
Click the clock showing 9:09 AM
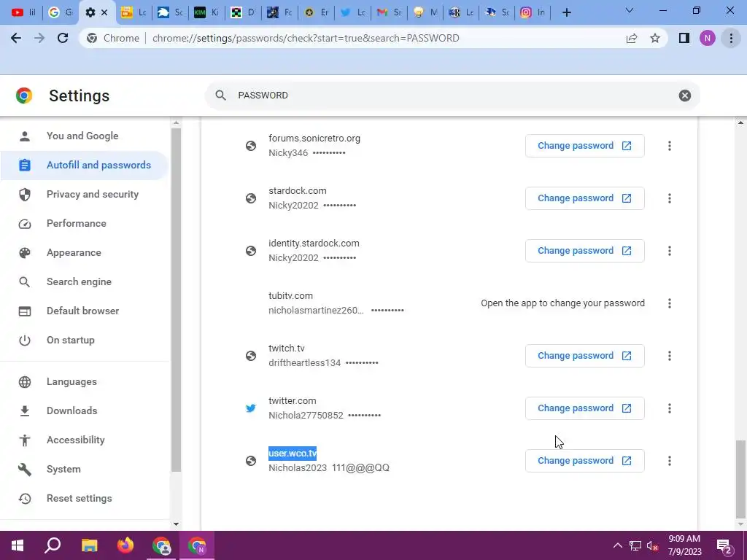click(x=684, y=539)
